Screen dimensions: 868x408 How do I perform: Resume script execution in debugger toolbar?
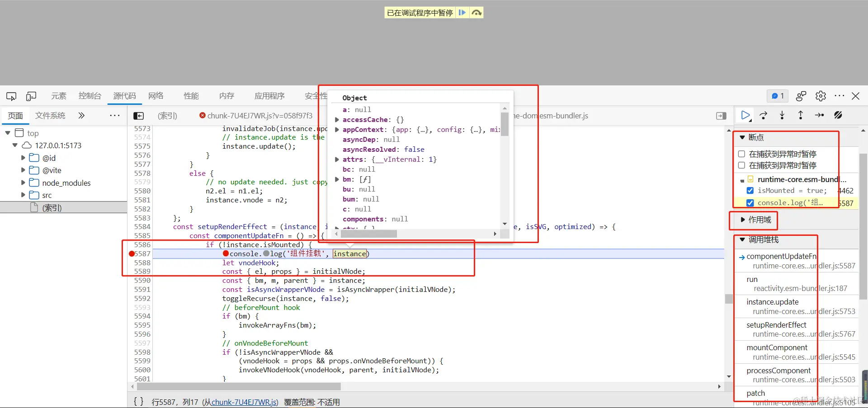pyautogui.click(x=745, y=116)
